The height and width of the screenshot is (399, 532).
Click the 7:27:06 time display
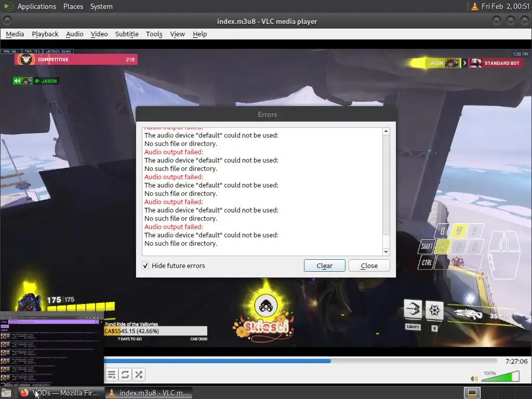tap(516, 362)
